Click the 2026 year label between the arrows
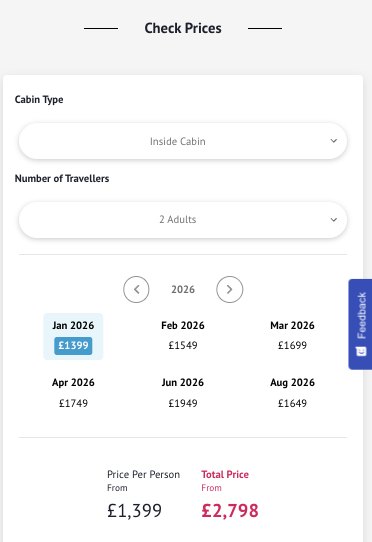Screen dimensions: 372x542 click(x=183, y=289)
